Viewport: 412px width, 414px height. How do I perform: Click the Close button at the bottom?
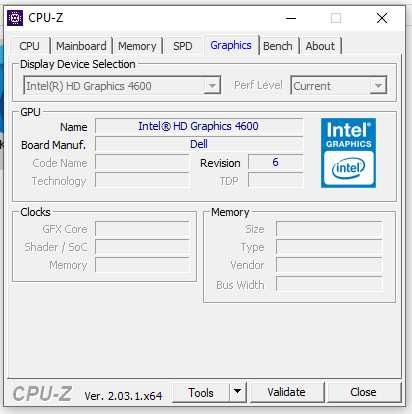click(363, 392)
